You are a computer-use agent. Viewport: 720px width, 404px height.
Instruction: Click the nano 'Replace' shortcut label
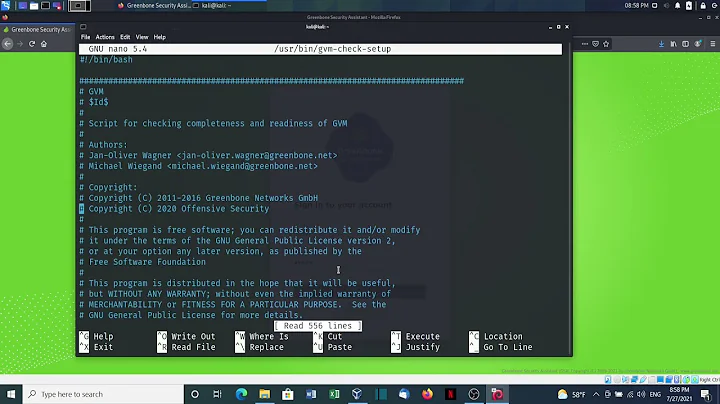(x=267, y=347)
